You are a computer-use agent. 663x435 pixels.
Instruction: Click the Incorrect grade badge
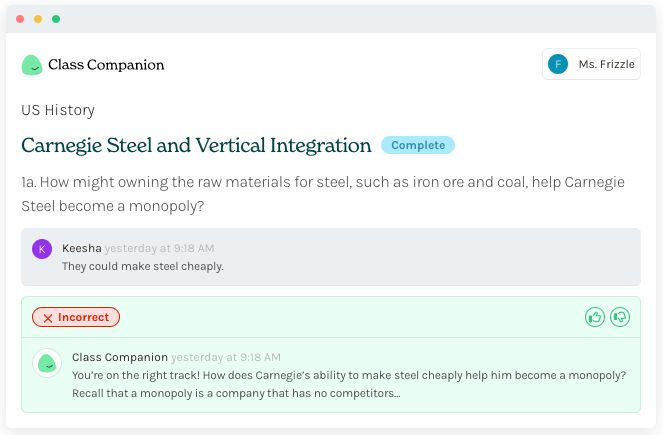tap(76, 317)
